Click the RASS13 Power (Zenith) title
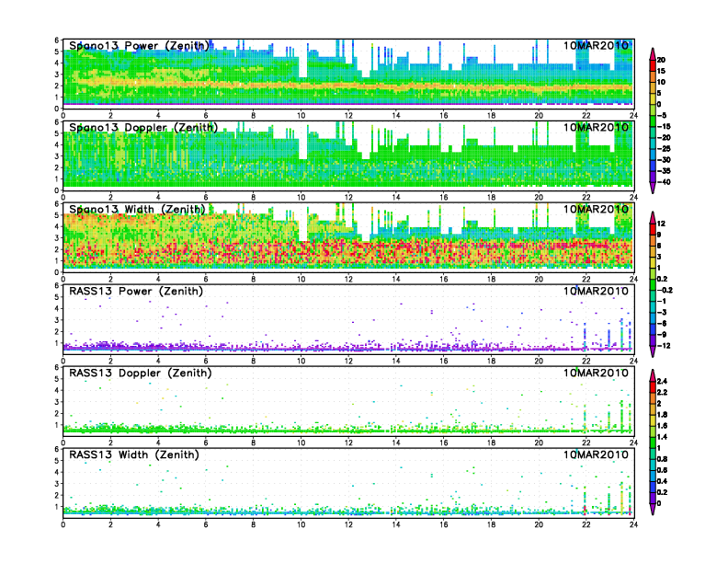728x563 pixels. tap(135, 292)
